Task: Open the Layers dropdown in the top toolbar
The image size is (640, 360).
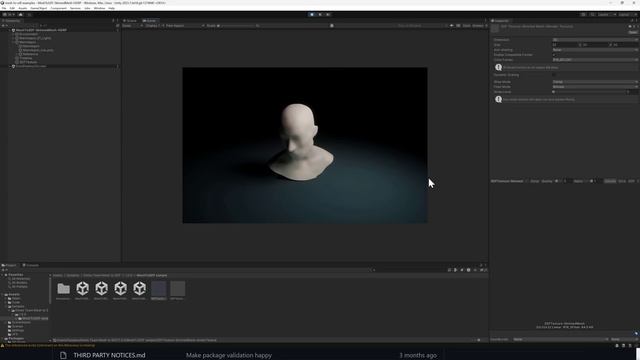Action: point(606,14)
